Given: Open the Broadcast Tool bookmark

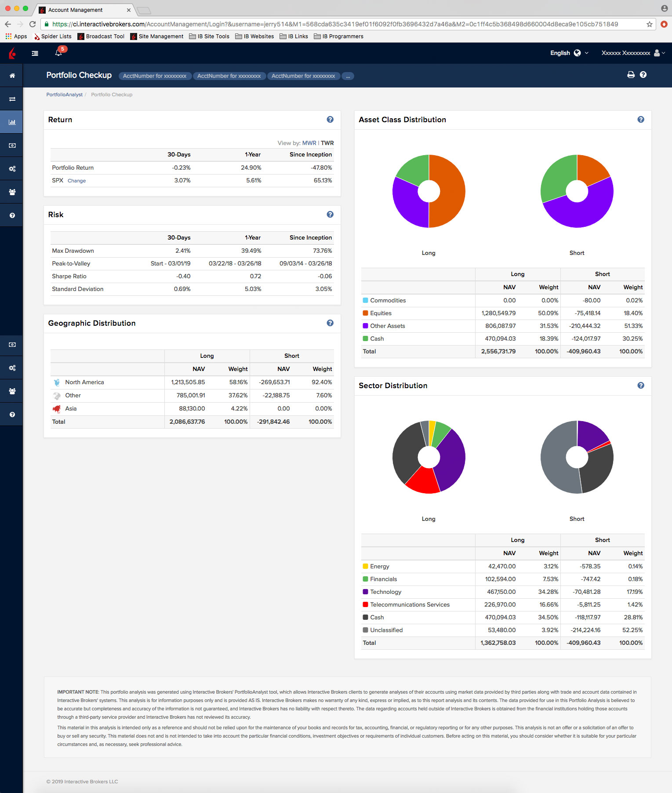Looking at the screenshot, I should [x=101, y=36].
